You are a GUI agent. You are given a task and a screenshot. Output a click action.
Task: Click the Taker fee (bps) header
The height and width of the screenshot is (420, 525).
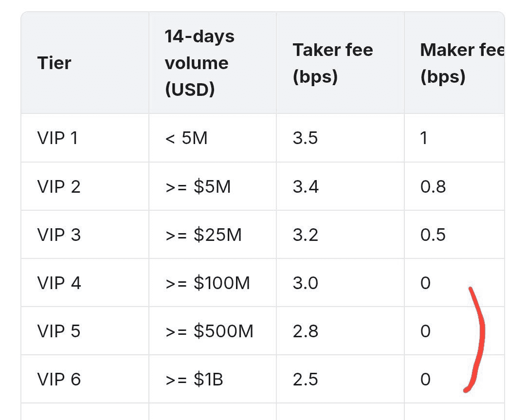[x=333, y=63]
